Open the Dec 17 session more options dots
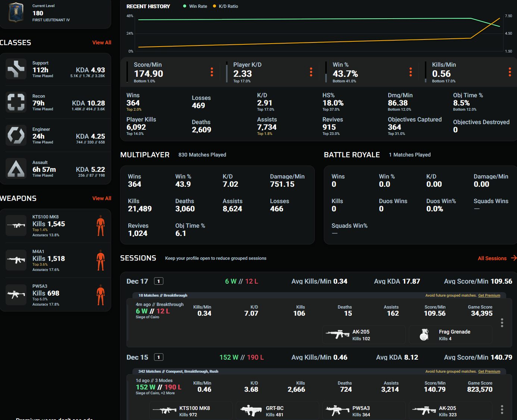Viewport: 517px width, 420px height. pos(502,323)
